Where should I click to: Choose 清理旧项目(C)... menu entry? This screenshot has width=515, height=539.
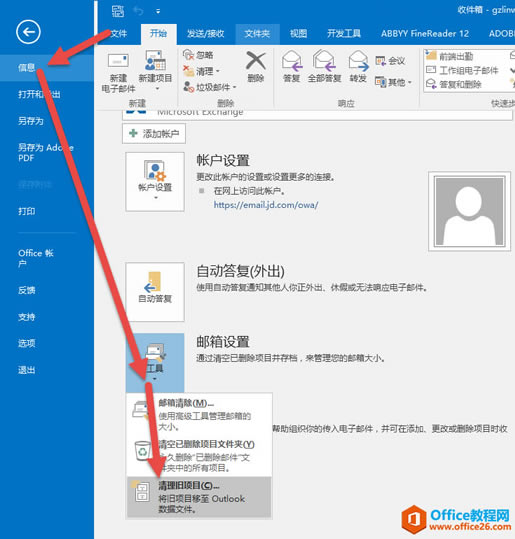coord(199,497)
